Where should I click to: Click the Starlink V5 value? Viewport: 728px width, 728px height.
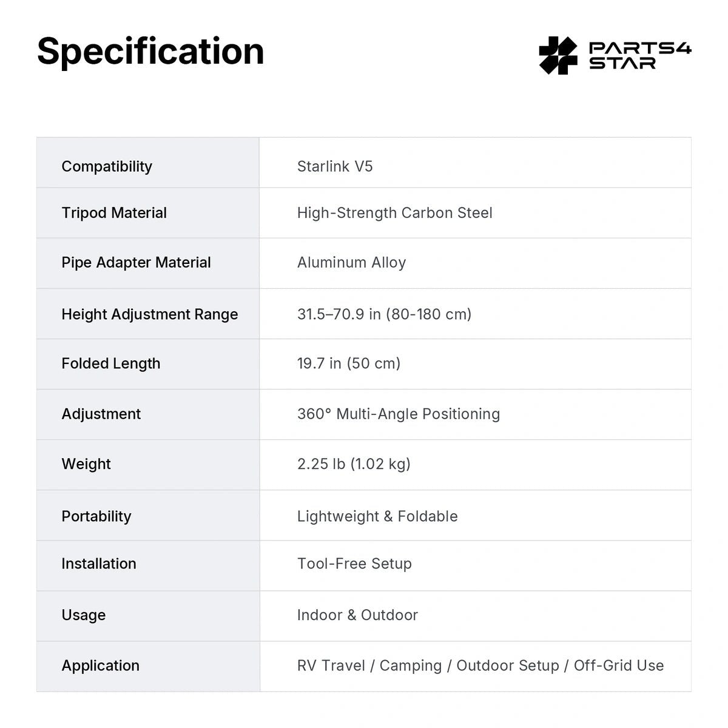[335, 166]
